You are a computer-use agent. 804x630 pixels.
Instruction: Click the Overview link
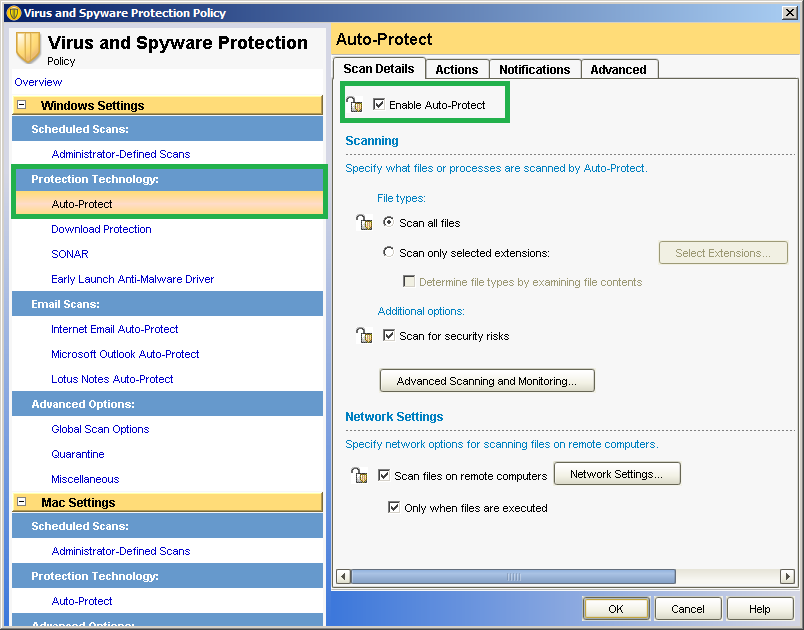click(x=37, y=81)
